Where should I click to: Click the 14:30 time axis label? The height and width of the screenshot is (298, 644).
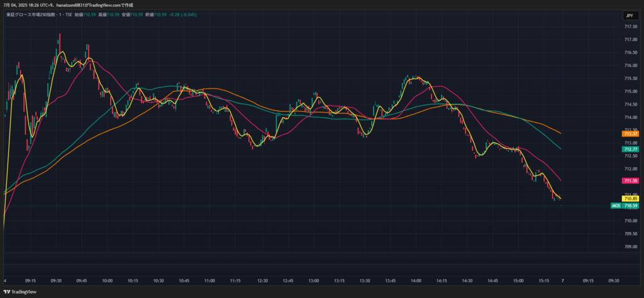coord(467,281)
